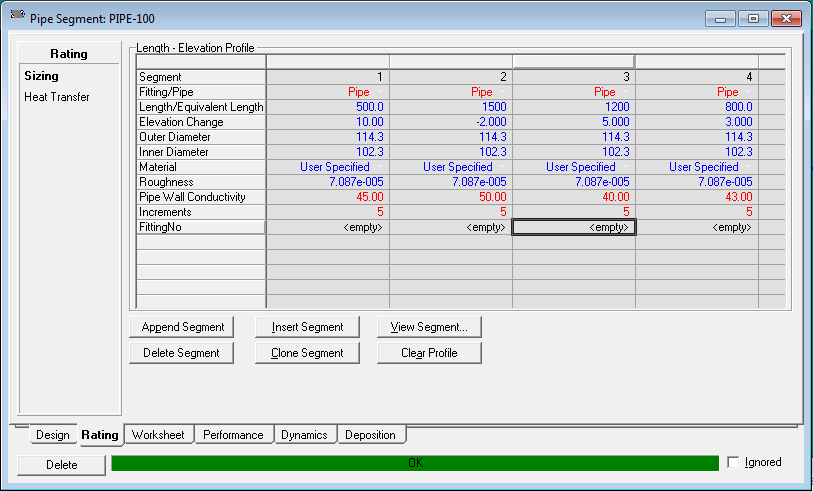Select length value 800.0 for segment 4

[697, 107]
